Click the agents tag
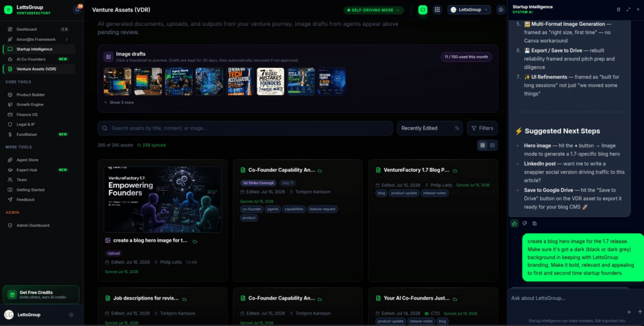Viewport: 644px width, 326px height. point(273,209)
